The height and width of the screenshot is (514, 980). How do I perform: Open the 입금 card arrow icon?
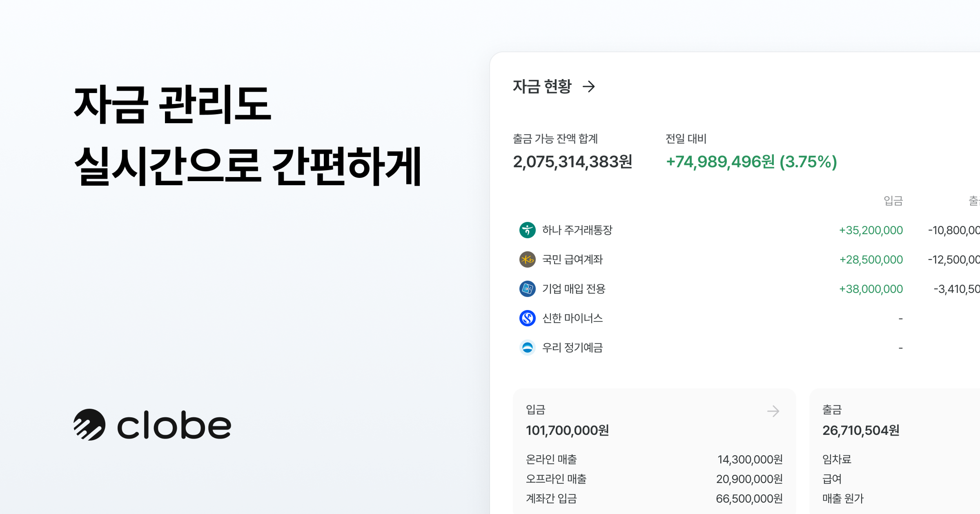pos(773,411)
